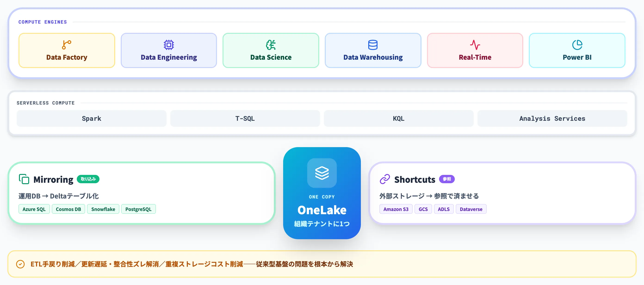Click the GCS tag

423,209
